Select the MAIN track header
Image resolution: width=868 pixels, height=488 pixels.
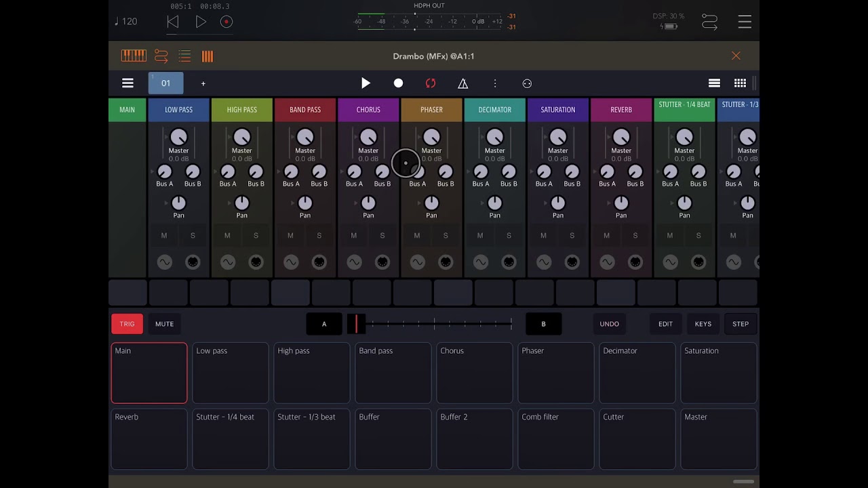click(x=127, y=110)
